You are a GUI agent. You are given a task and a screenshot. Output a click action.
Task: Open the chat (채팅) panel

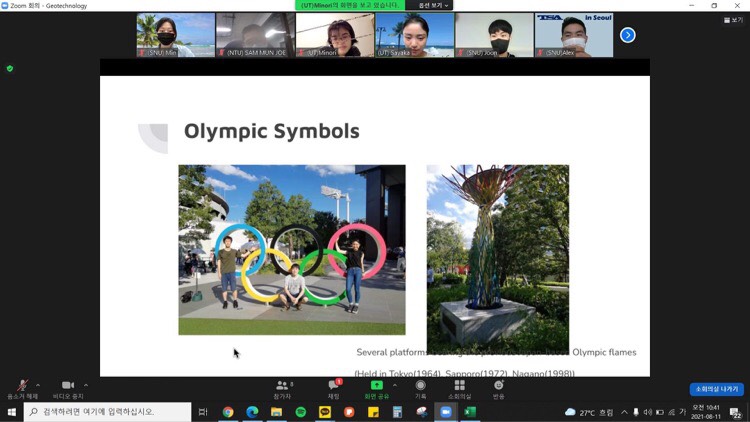pyautogui.click(x=333, y=389)
